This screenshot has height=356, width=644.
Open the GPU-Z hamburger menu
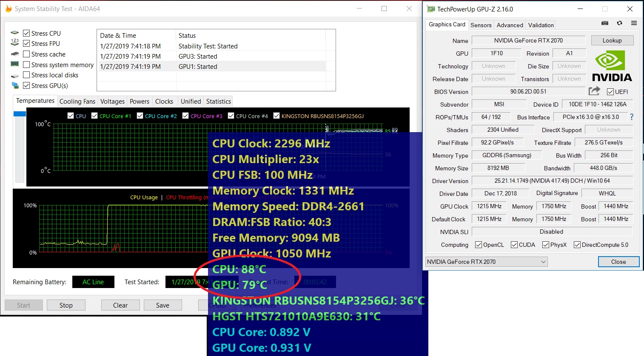coord(634,23)
